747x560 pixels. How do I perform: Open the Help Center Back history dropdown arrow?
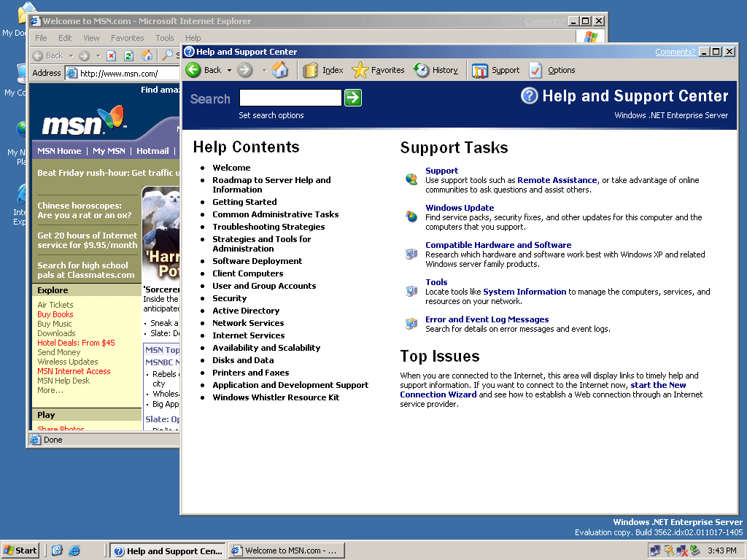[229, 71]
